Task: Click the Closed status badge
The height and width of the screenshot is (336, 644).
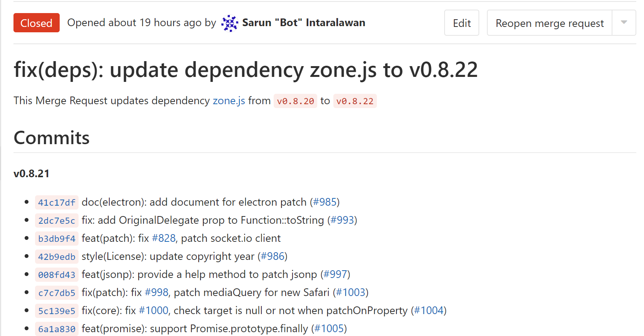Action: 37,23
